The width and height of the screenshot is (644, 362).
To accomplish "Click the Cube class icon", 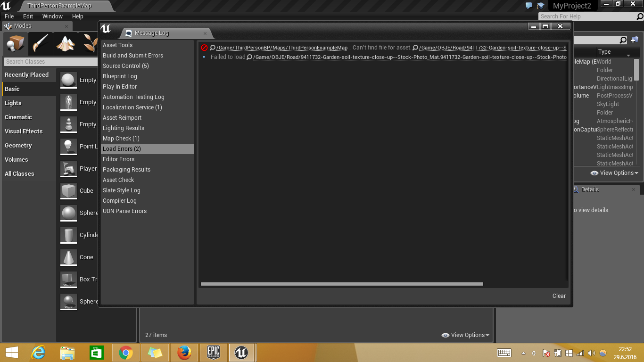I will [69, 191].
